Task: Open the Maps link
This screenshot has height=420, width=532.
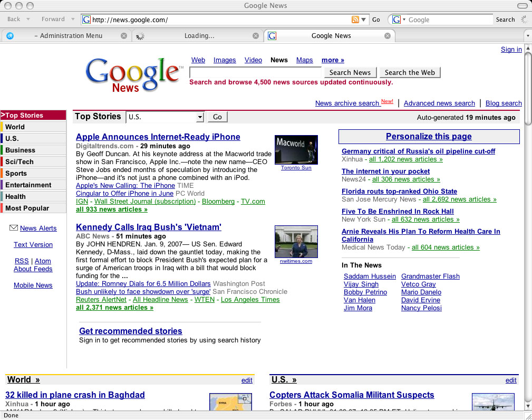Action: pos(304,60)
